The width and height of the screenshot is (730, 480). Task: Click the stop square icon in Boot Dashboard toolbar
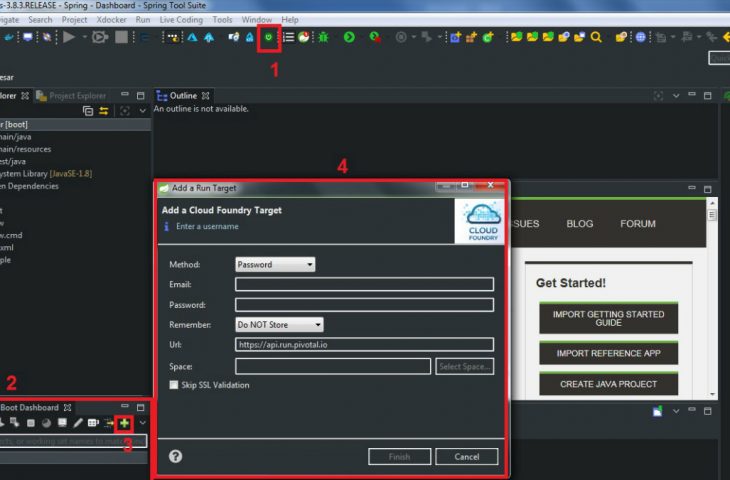pos(31,423)
